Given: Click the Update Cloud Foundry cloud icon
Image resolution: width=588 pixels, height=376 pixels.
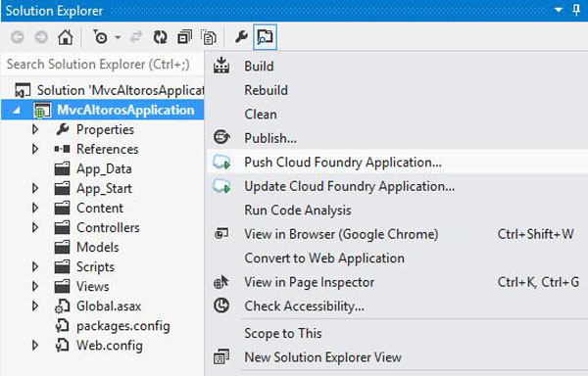Looking at the screenshot, I should pyautogui.click(x=221, y=186).
